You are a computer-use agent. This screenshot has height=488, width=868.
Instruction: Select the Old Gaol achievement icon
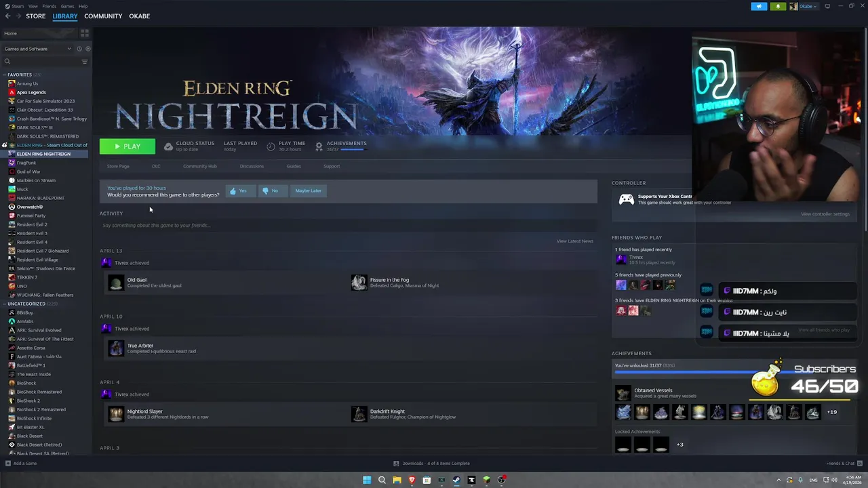tap(116, 283)
